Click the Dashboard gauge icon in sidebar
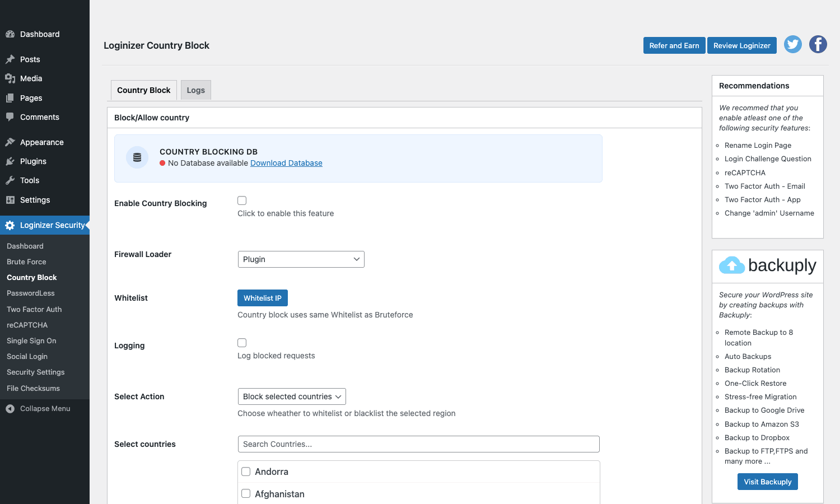The width and height of the screenshot is (840, 504). click(10, 34)
